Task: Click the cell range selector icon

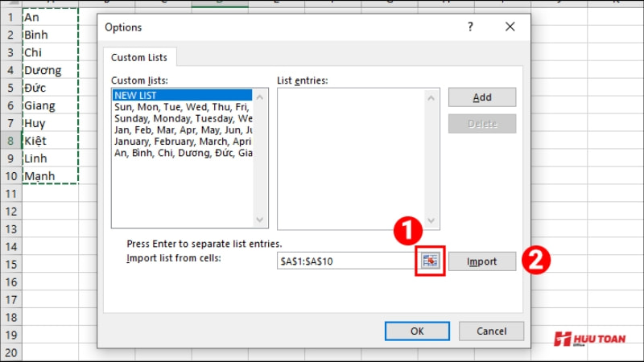Action: pyautogui.click(x=431, y=261)
